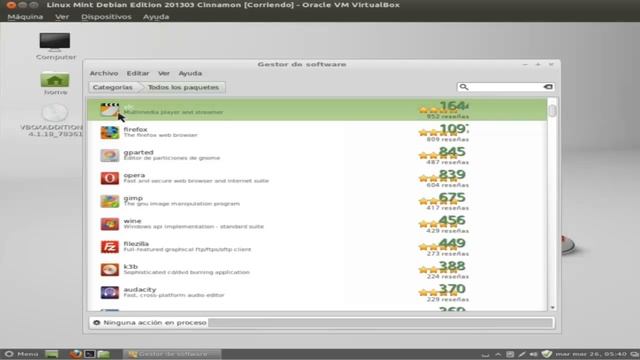Click the filezilla application icon
640x360 pixels.
109,247
